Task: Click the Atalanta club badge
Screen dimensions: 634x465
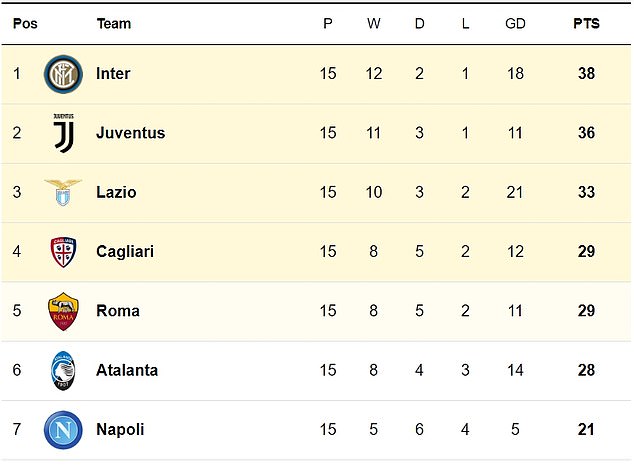Action: click(62, 370)
